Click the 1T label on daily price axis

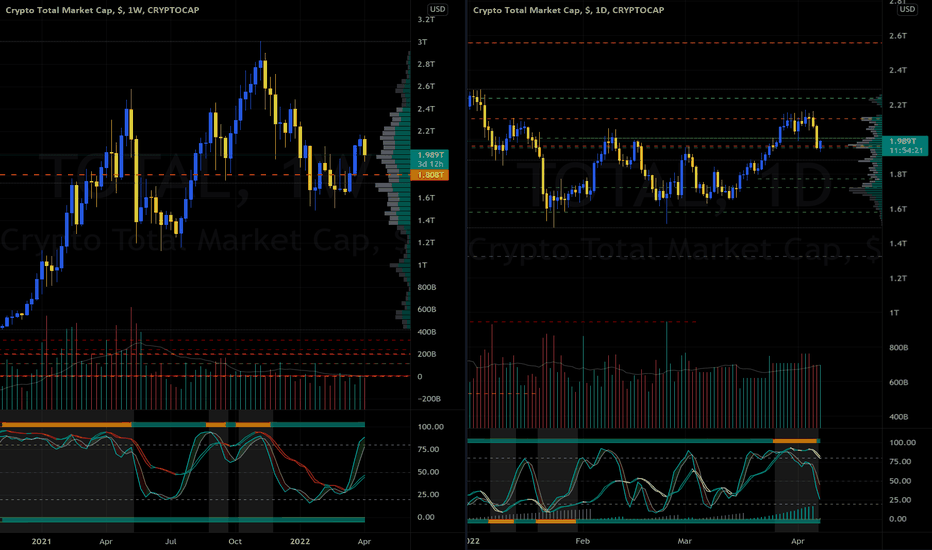coord(894,313)
